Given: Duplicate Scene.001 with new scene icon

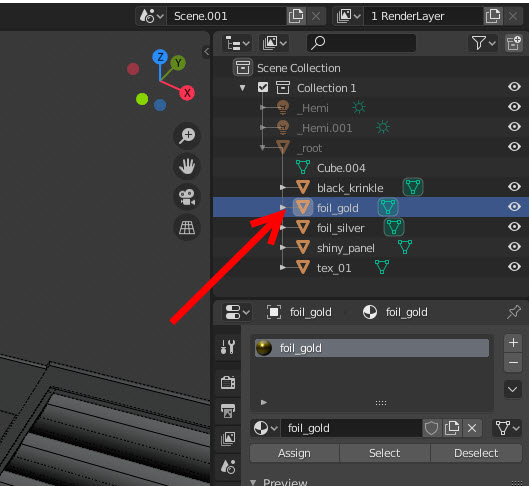Looking at the screenshot, I should [x=296, y=16].
